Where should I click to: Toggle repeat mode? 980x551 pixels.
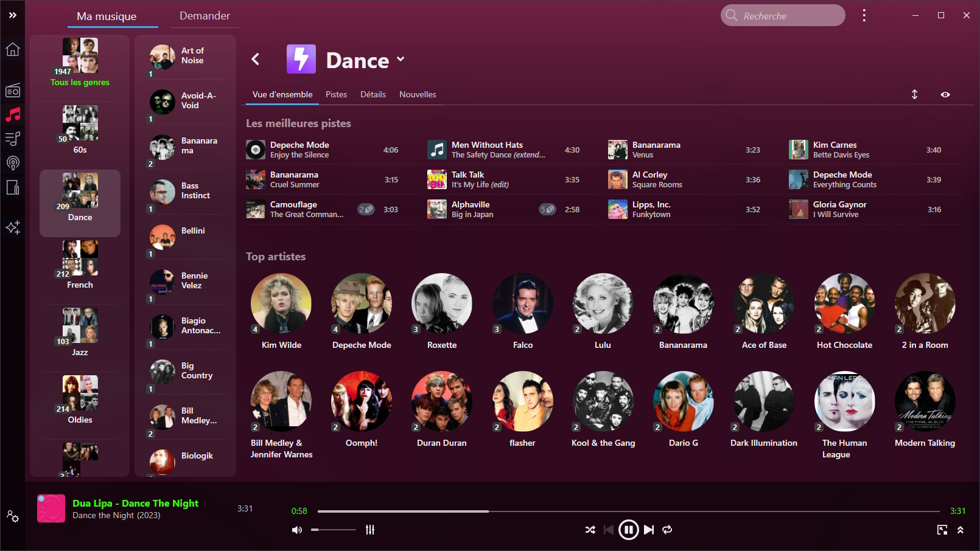pyautogui.click(x=667, y=530)
